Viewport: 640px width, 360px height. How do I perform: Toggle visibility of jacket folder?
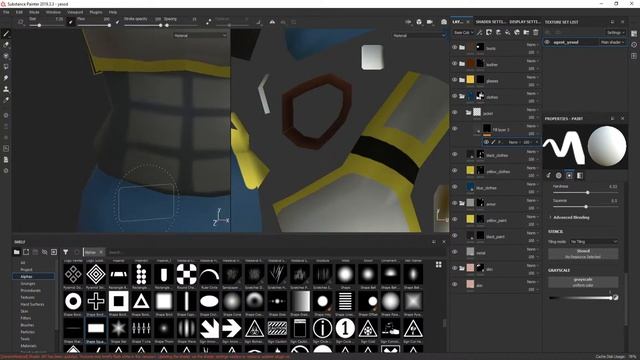pyautogui.click(x=455, y=112)
